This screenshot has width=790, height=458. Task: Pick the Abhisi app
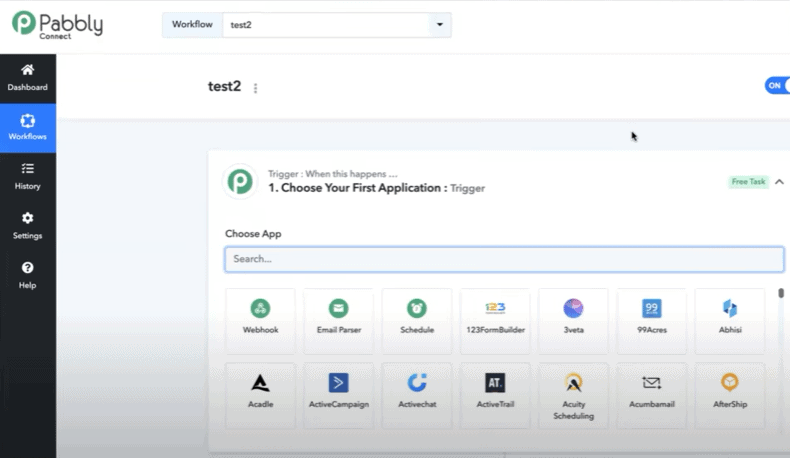(x=730, y=321)
